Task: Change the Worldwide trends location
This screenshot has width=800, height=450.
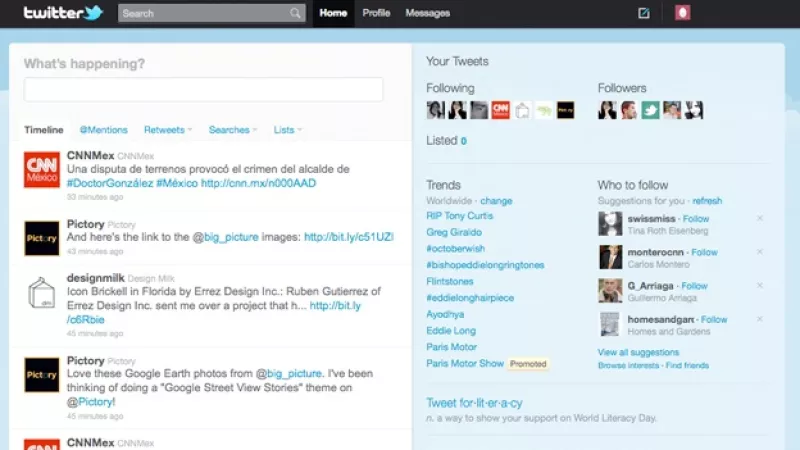Action: 496,201
